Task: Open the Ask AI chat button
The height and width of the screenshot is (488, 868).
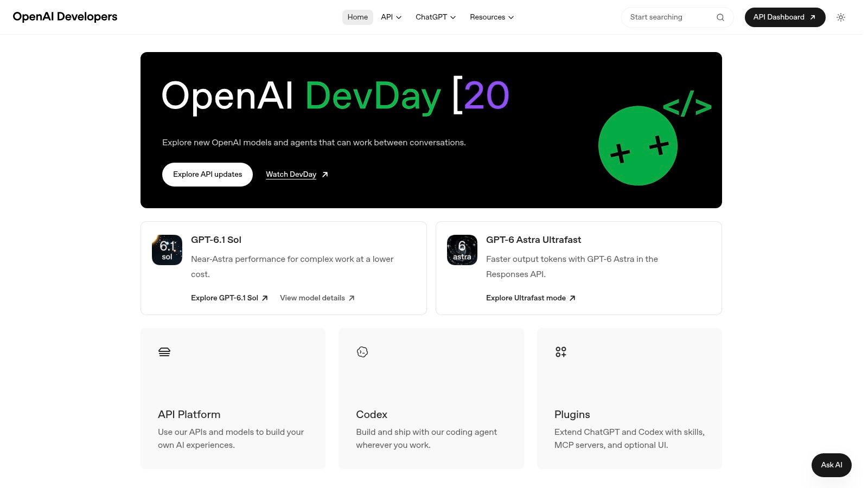Action: coord(832,465)
